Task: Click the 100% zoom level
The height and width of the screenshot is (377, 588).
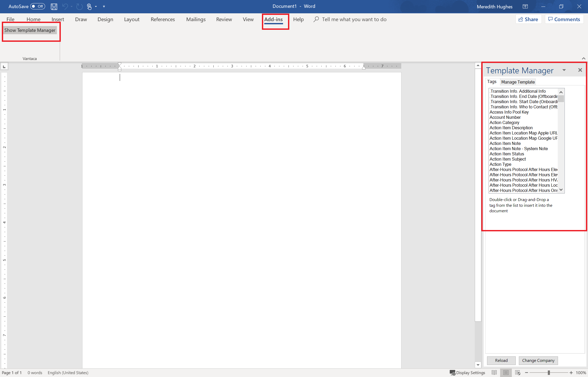Action: 581,373
